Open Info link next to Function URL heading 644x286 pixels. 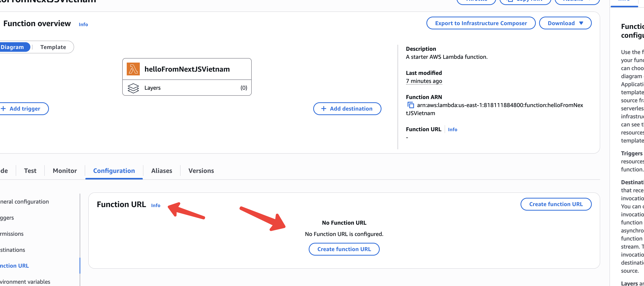[x=156, y=205]
